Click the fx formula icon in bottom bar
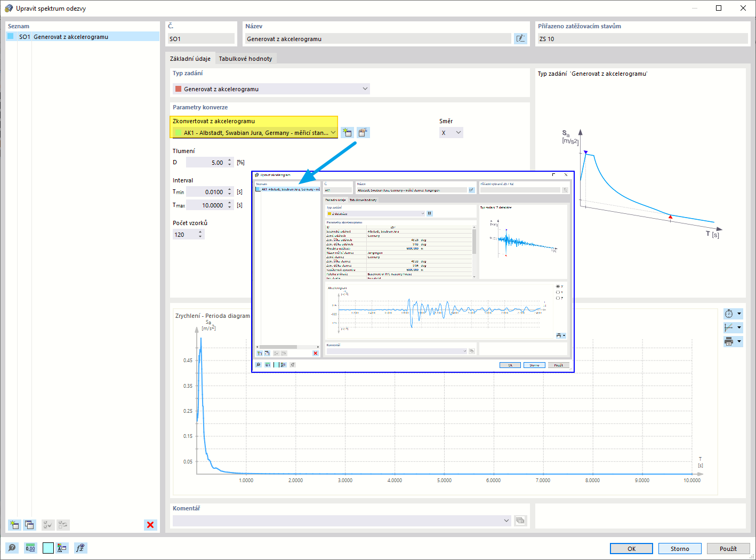The width and height of the screenshot is (756, 560). tap(80, 548)
